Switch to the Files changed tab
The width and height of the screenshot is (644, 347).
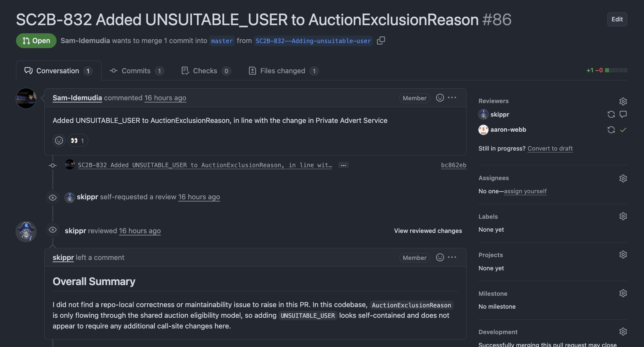(283, 71)
